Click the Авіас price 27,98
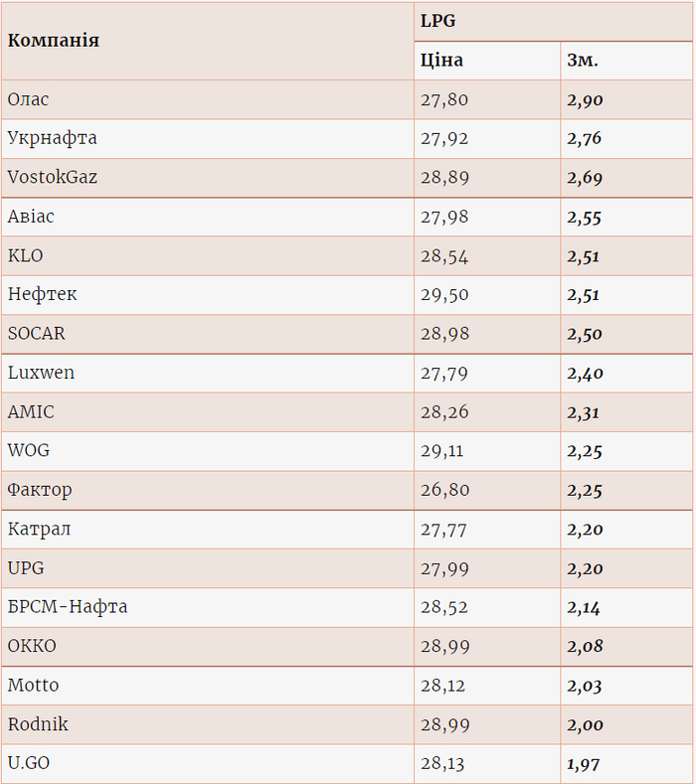696x784 pixels. coord(444,217)
